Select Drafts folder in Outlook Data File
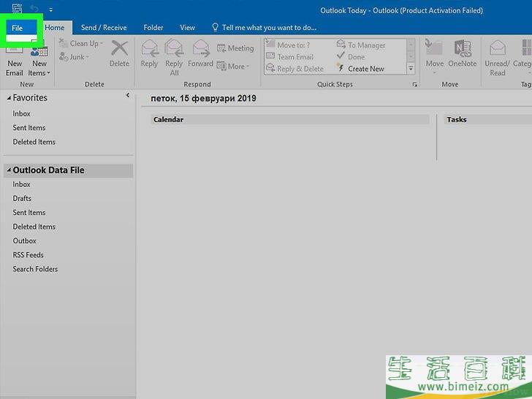Screen dimensions: 532x399 click(22, 198)
